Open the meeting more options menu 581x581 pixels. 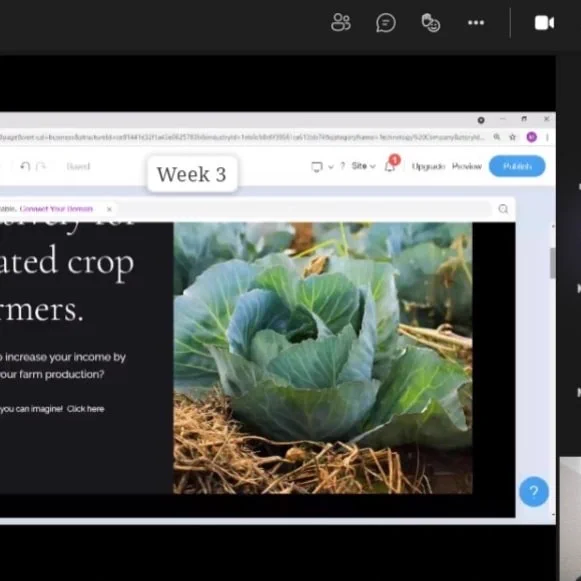476,23
